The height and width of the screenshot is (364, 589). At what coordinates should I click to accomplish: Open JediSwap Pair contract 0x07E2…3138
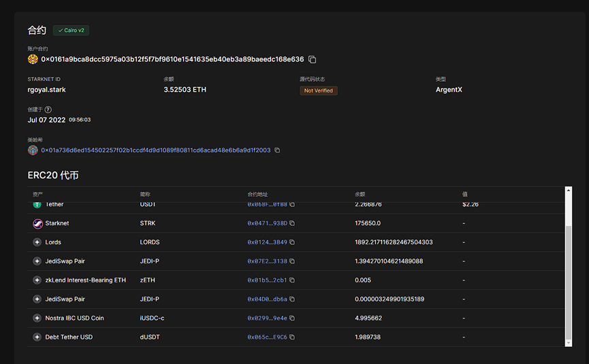pos(267,261)
